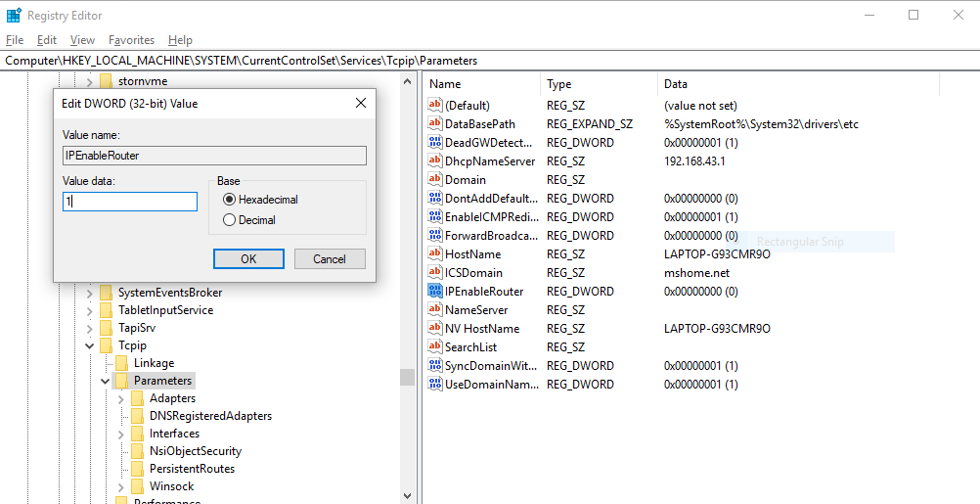980x504 pixels.
Task: Select the DNSRegisteredAdapters tree item
Action: pyautogui.click(x=210, y=416)
